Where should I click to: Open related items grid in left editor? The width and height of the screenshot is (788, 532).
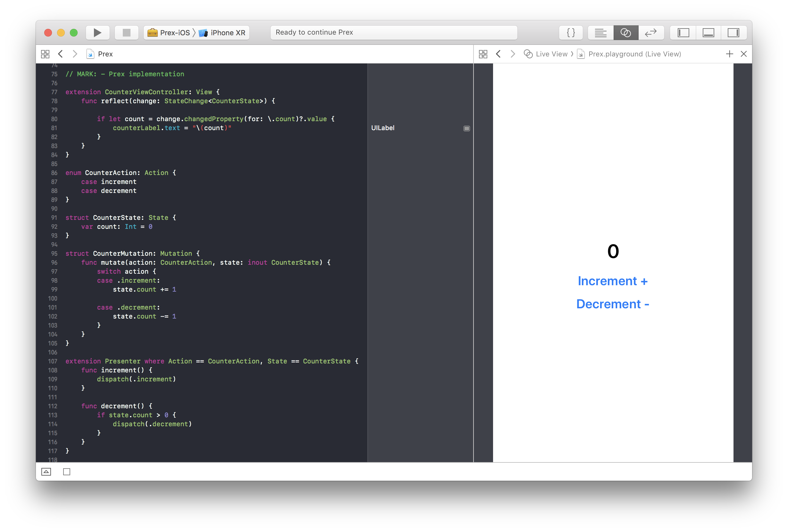[45, 54]
